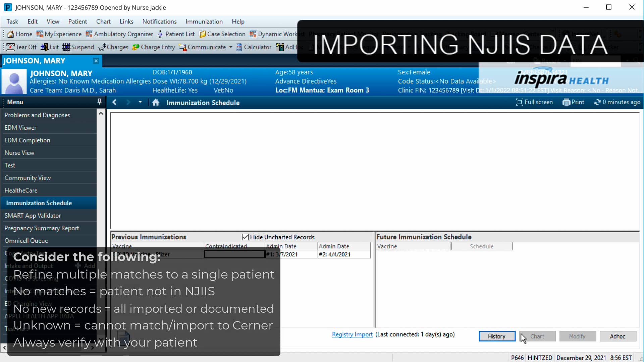
Task: Open Case Selection
Action: point(222,34)
